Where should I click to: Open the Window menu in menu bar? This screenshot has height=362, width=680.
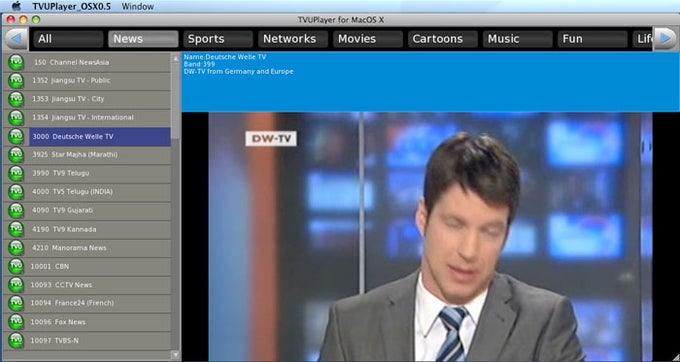137,7
